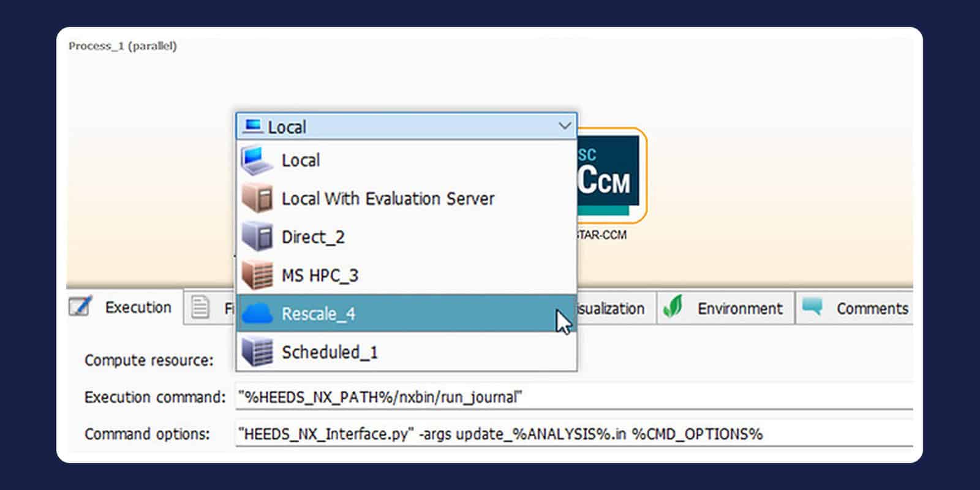The width and height of the screenshot is (980, 490).
Task: Click the Direct_2 server icon
Action: 257,237
